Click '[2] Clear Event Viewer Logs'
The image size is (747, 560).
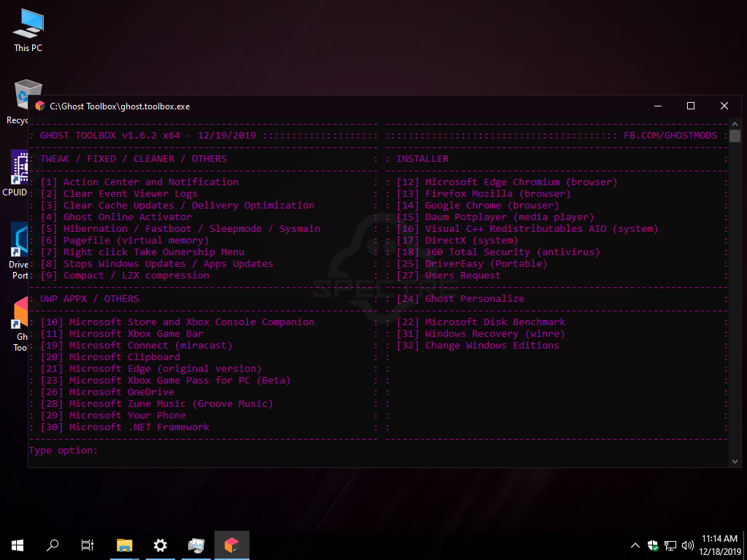pos(119,193)
